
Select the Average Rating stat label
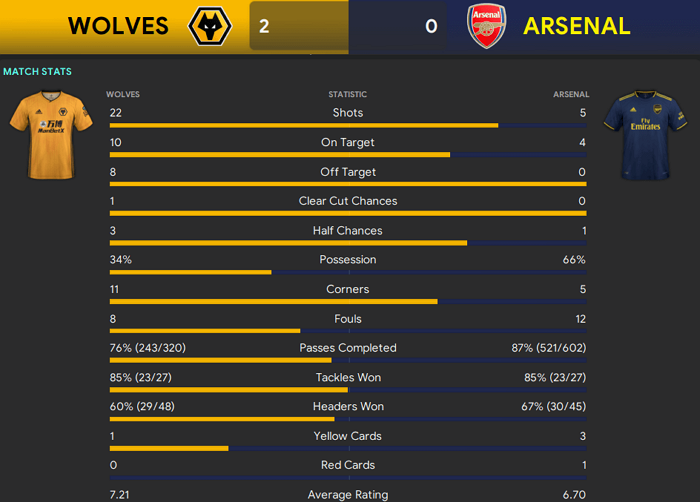pyautogui.click(x=348, y=495)
